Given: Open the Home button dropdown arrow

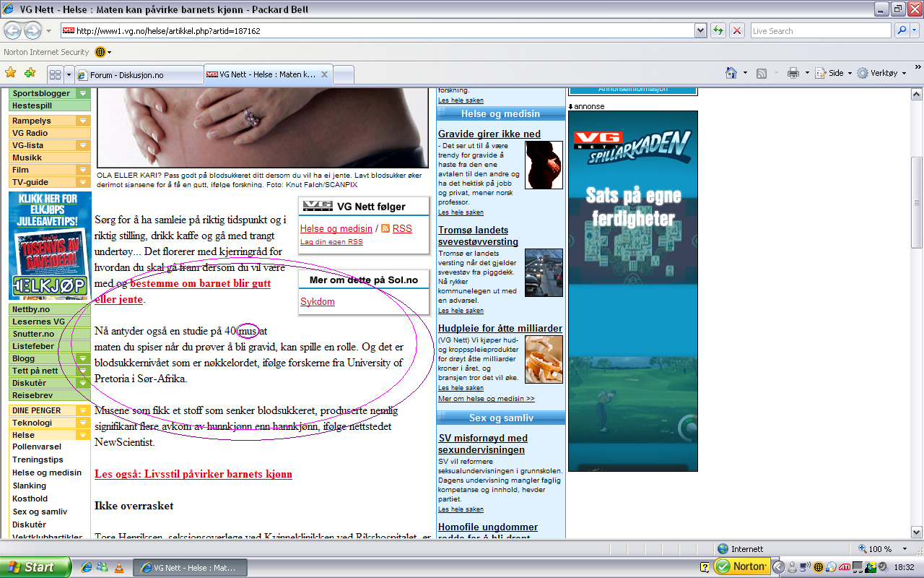Looking at the screenshot, I should point(744,73).
